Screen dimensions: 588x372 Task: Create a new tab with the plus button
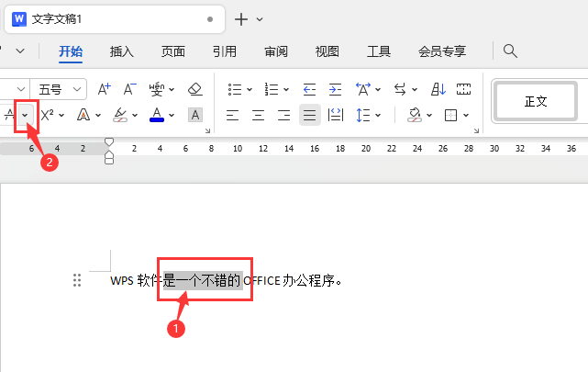coord(241,19)
